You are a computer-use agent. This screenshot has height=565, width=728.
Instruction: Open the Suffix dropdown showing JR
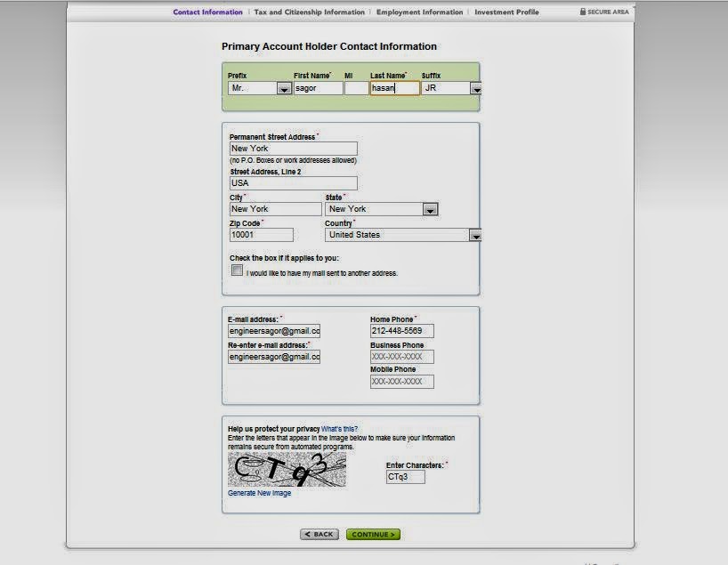point(451,88)
